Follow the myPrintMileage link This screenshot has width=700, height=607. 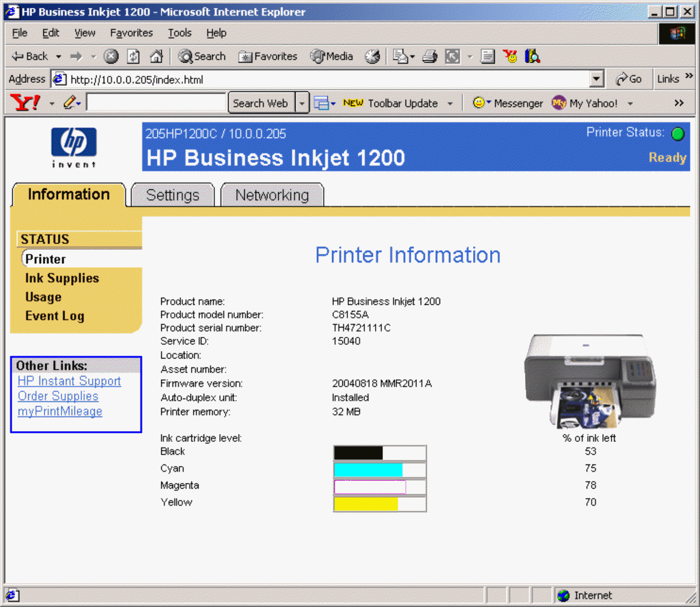coord(60,411)
